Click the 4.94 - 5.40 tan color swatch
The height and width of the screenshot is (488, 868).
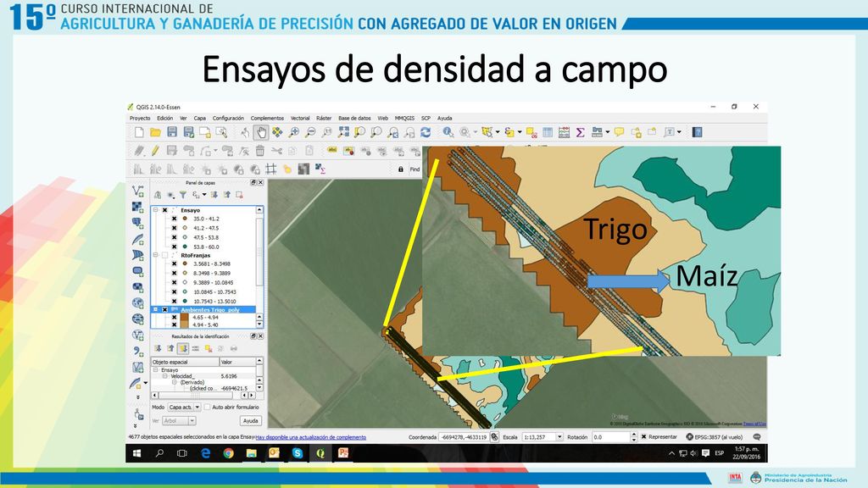[184, 324]
